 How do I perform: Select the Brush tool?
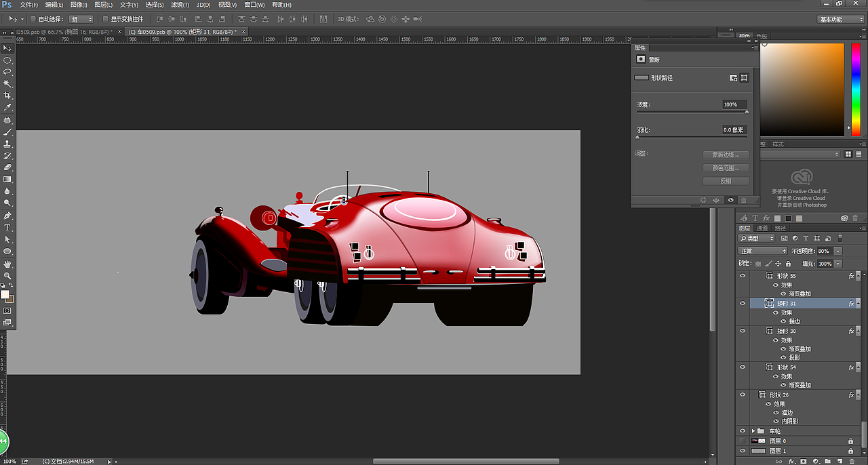7,132
